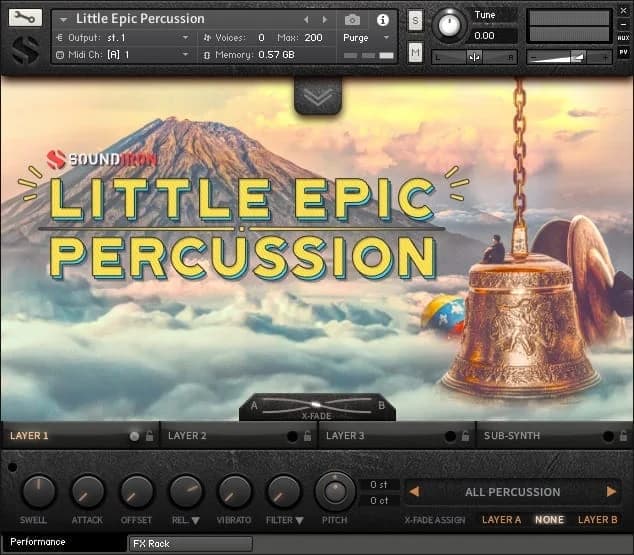
Task: Switch to the FX Rack tab
Action: pos(190,544)
